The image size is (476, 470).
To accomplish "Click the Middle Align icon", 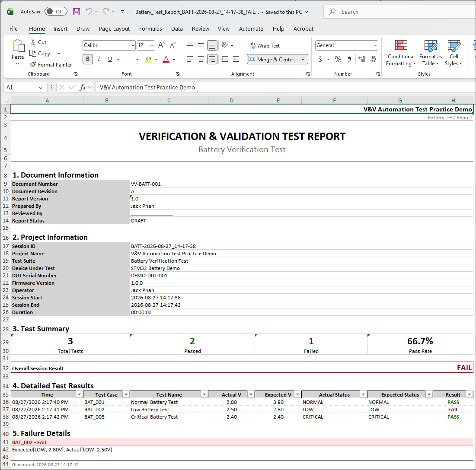I will (x=201, y=45).
